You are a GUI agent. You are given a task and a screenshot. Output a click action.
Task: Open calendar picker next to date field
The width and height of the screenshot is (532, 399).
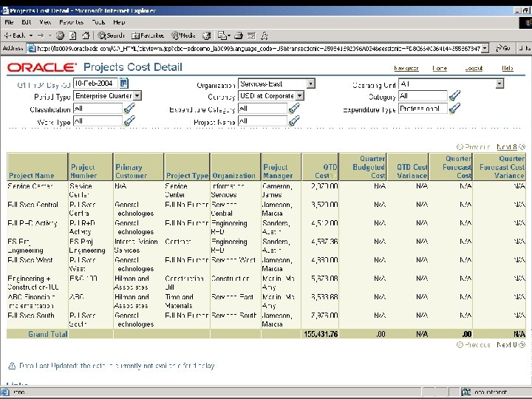pos(124,83)
